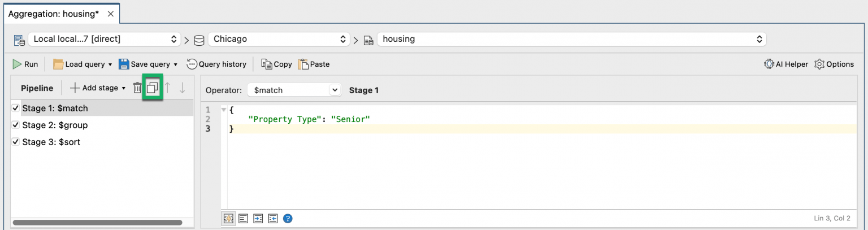This screenshot has width=868, height=230.
Task: Toggle the Stage 3: $sort checkbox
Action: click(16, 142)
